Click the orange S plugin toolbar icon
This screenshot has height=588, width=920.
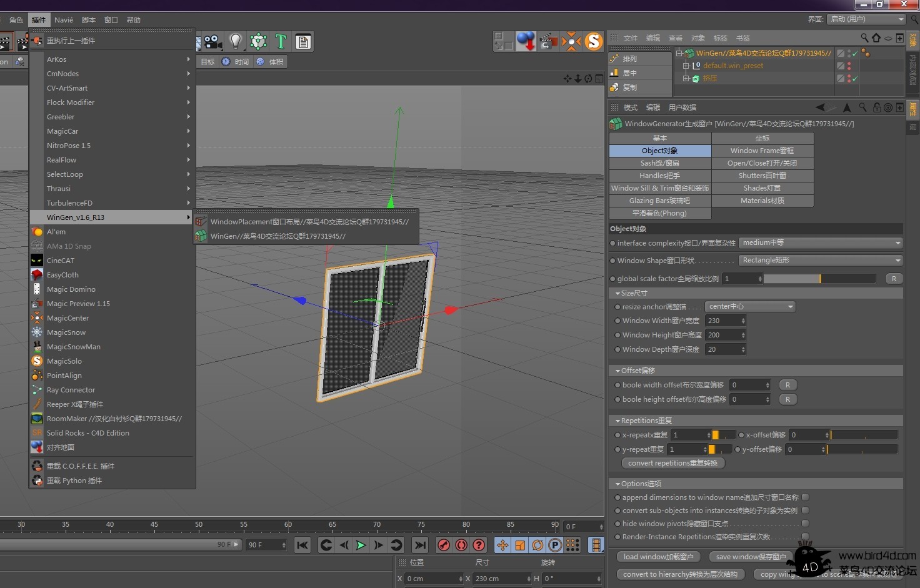593,41
